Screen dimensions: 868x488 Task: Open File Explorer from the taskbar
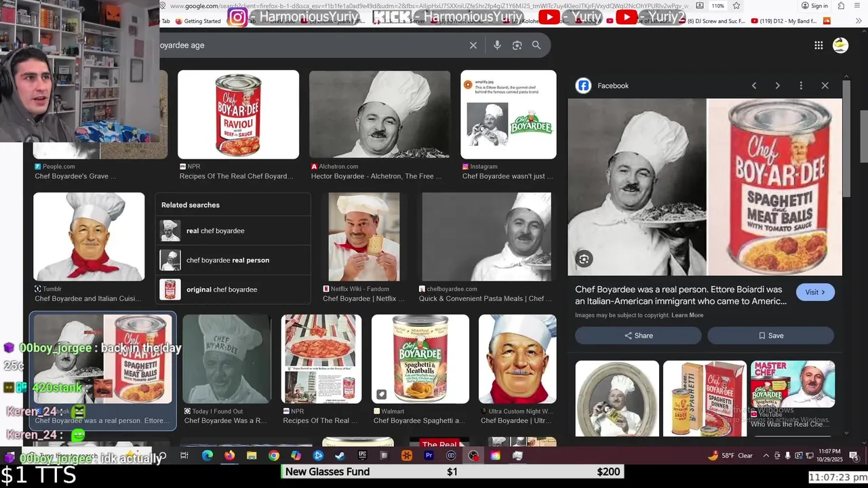tap(252, 455)
